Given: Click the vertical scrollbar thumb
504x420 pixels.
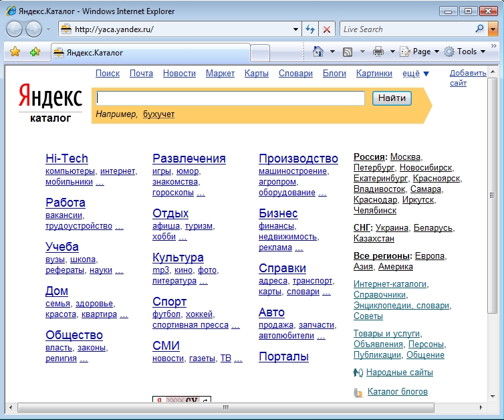Looking at the screenshot, I should [493, 195].
